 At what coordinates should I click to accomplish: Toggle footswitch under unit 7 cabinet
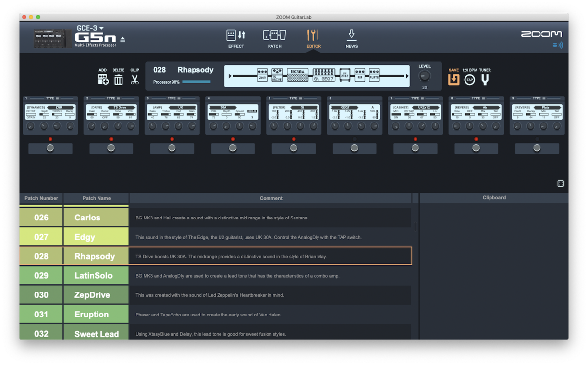click(x=415, y=148)
